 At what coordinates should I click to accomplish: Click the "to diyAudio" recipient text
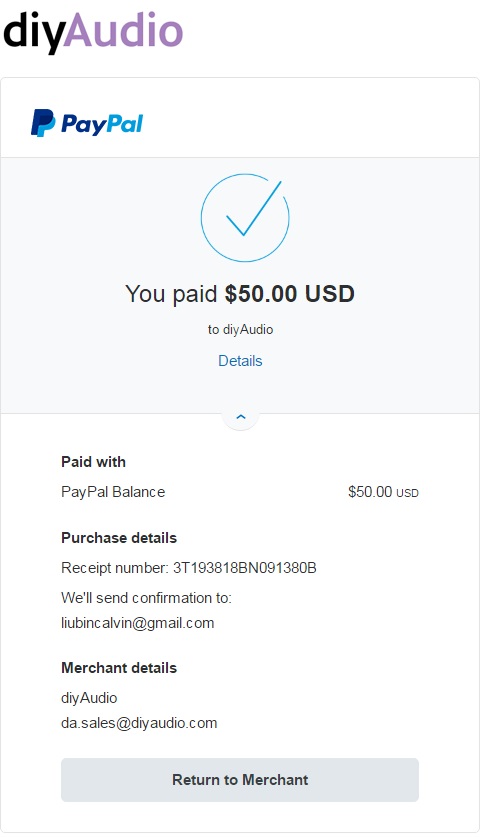pos(240,329)
